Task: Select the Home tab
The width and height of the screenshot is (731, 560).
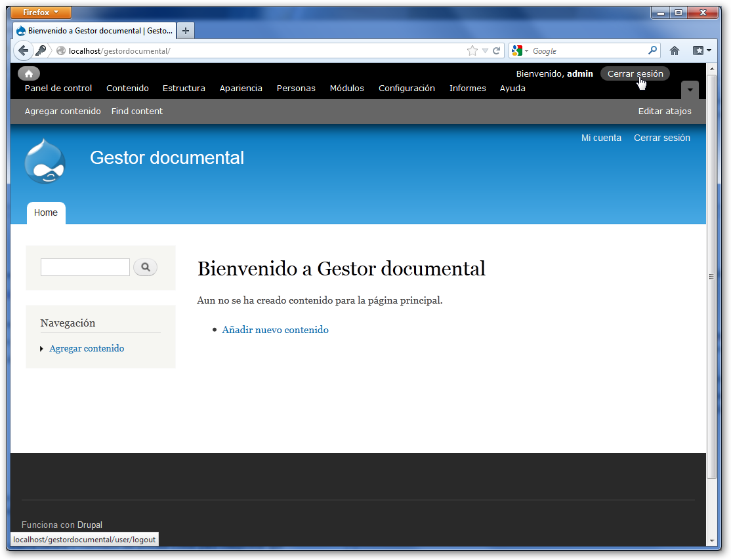Action: [46, 213]
